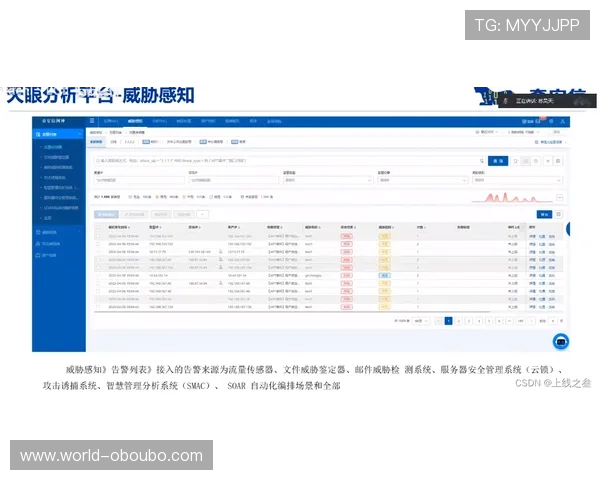Switch to the highlighted second top navigation tab
Screen dimensions: 600x480
(x=135, y=121)
